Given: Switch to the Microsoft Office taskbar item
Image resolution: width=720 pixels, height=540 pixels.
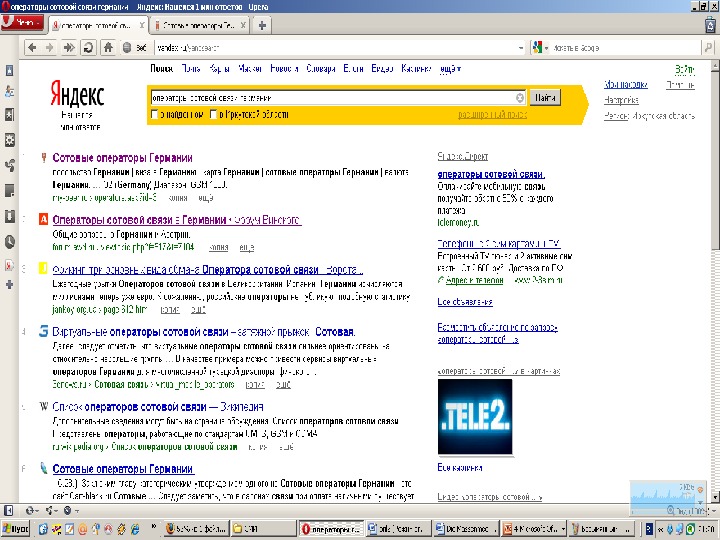Looking at the screenshot, I should [x=534, y=529].
